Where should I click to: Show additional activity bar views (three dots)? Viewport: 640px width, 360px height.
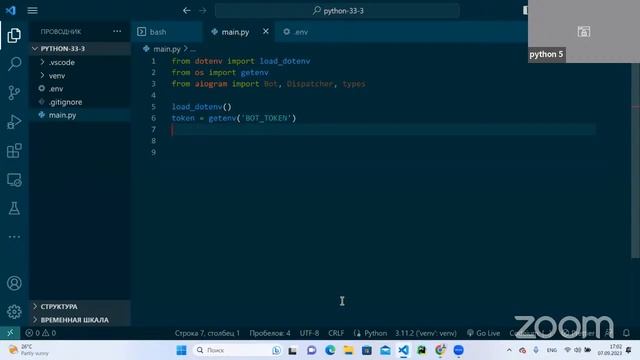(x=14, y=237)
